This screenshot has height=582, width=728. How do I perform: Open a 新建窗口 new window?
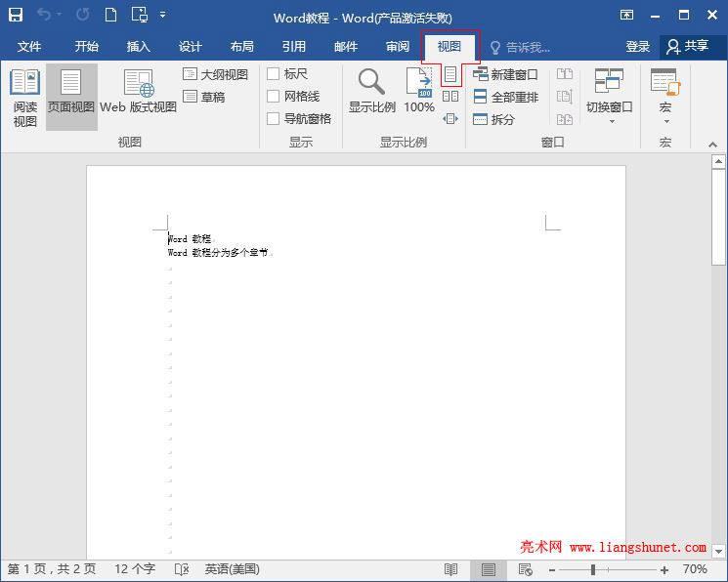(x=505, y=74)
